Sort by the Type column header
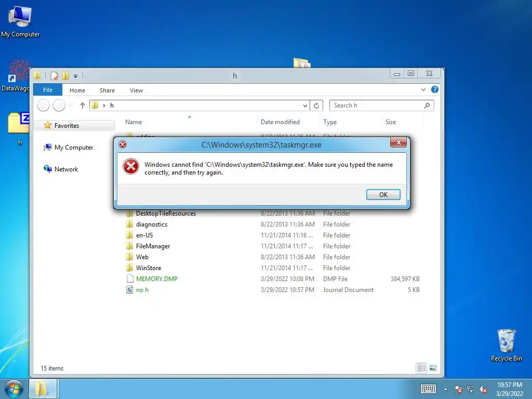The height and width of the screenshot is (399, 532). (x=330, y=122)
